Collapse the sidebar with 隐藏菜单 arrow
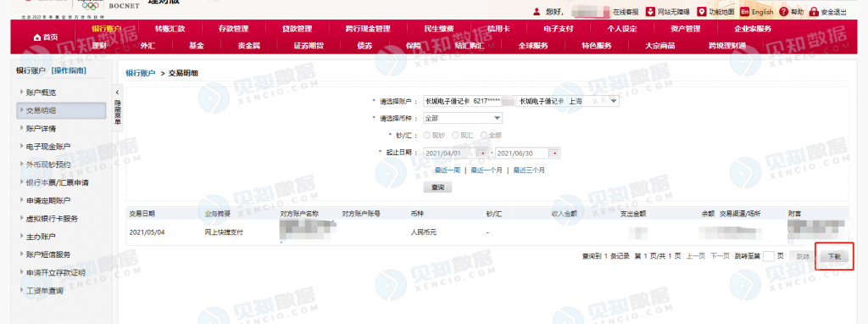Viewport: 868px width, 324px height. pos(117,92)
